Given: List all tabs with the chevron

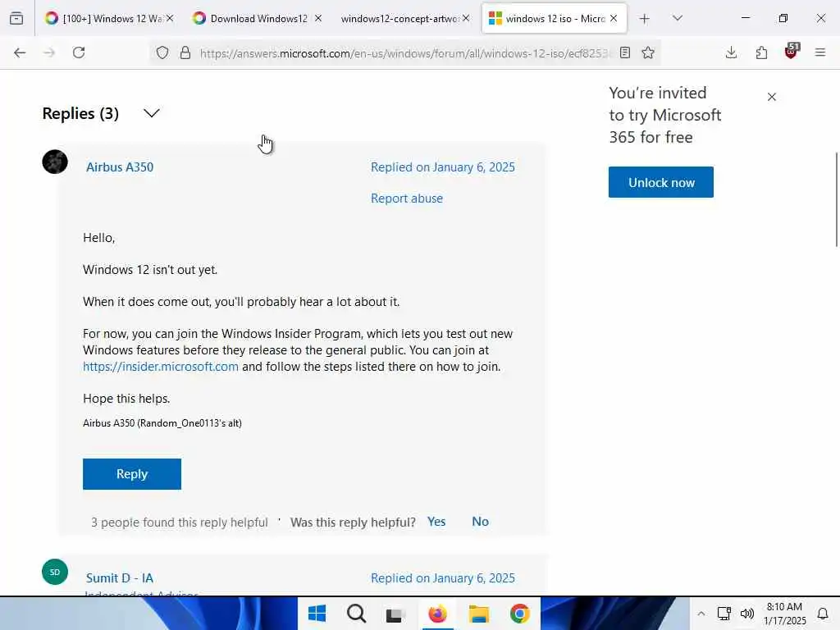Looking at the screenshot, I should (x=678, y=18).
